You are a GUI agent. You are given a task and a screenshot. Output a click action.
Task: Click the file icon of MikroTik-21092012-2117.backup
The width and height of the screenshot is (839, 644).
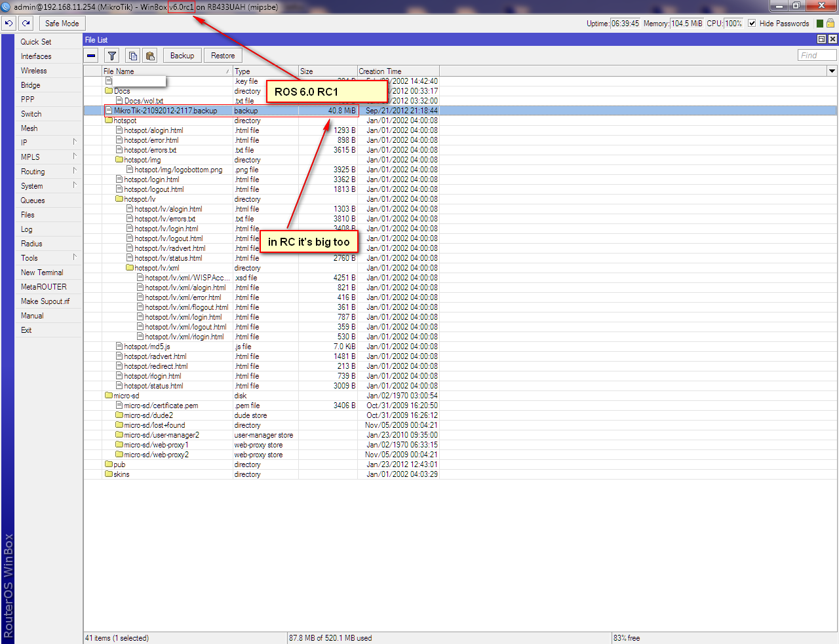(x=109, y=111)
